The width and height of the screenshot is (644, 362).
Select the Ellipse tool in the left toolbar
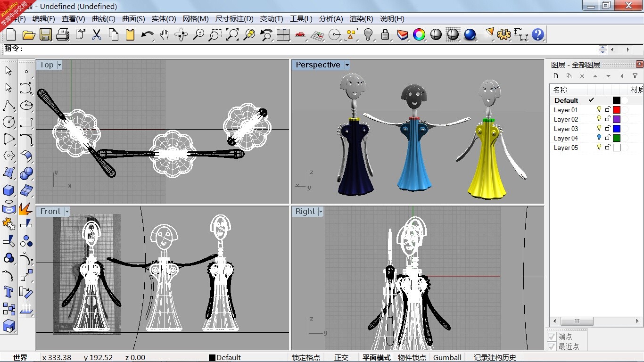coord(26,105)
